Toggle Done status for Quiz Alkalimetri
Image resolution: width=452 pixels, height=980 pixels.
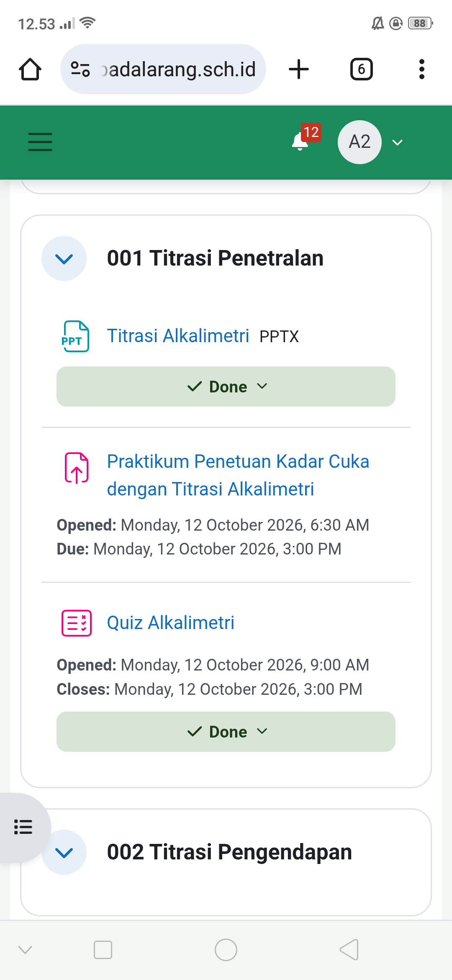pos(226,732)
